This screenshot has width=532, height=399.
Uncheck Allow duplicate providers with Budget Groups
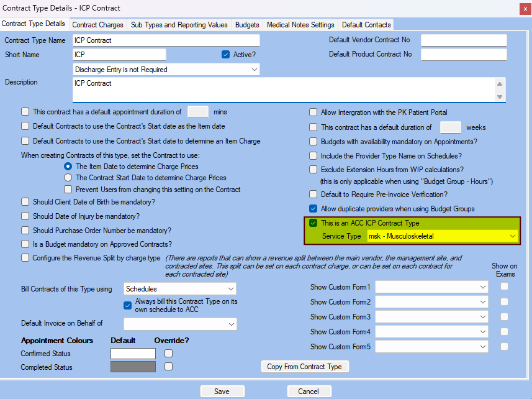(313, 208)
